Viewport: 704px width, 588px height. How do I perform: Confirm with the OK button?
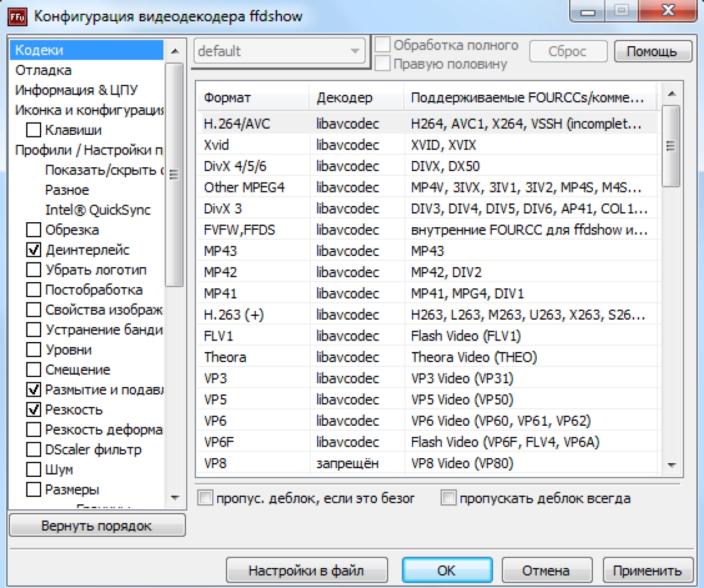(447, 570)
